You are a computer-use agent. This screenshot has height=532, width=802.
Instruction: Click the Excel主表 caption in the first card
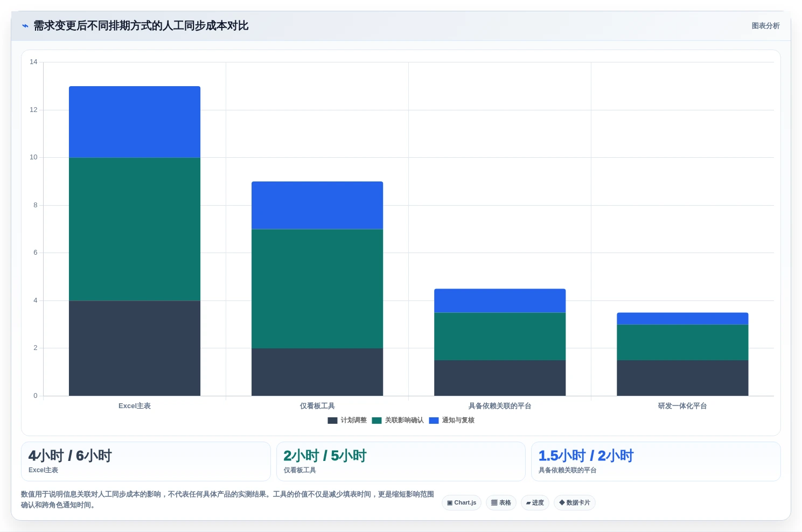43,470
